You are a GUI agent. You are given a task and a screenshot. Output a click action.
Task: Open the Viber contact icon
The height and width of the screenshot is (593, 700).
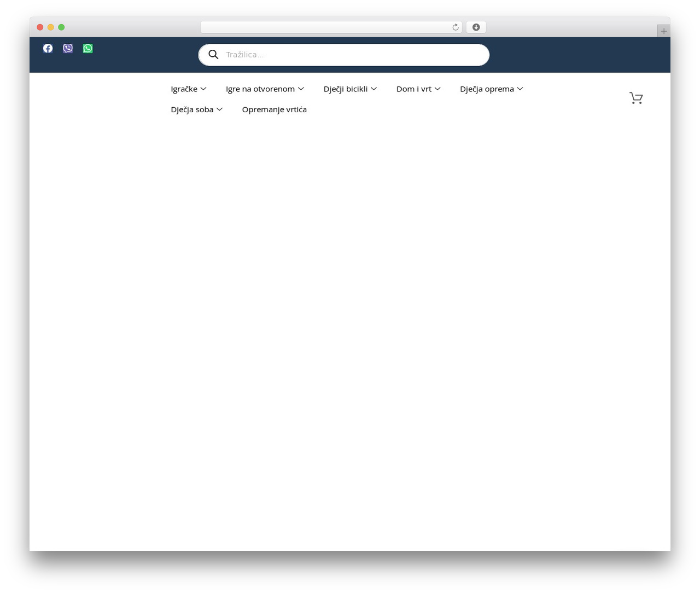coord(68,48)
